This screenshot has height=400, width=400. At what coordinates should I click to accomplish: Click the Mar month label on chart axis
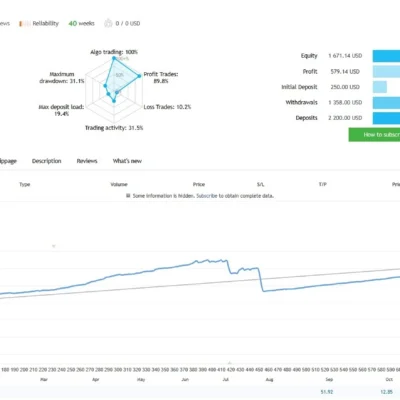[44, 380]
